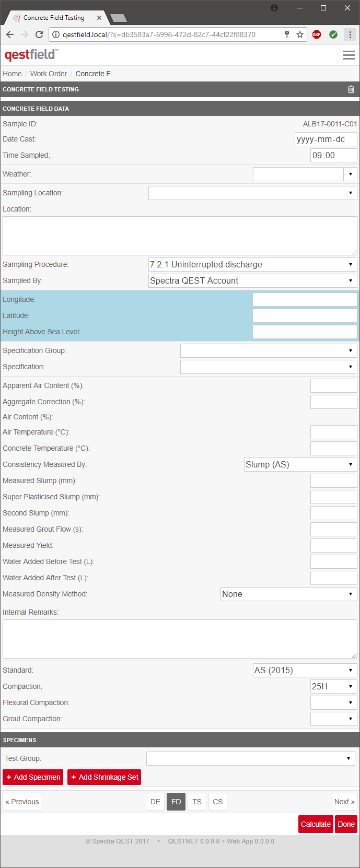
Task: Switch to the TS tab
Action: tap(197, 802)
